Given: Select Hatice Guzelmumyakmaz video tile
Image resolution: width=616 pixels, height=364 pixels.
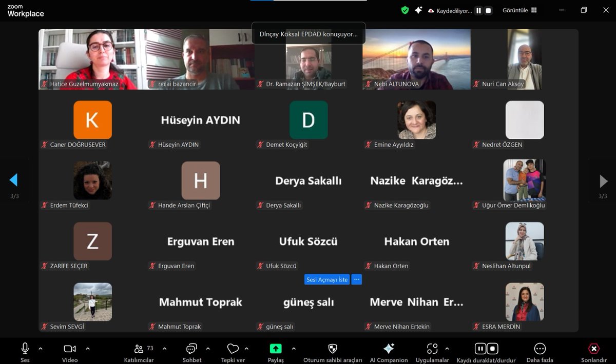Looking at the screenshot, I should point(92,59).
